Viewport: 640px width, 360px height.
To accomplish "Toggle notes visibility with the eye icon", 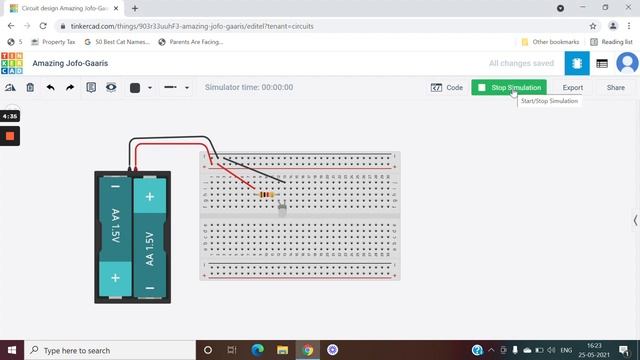I will pos(111,87).
